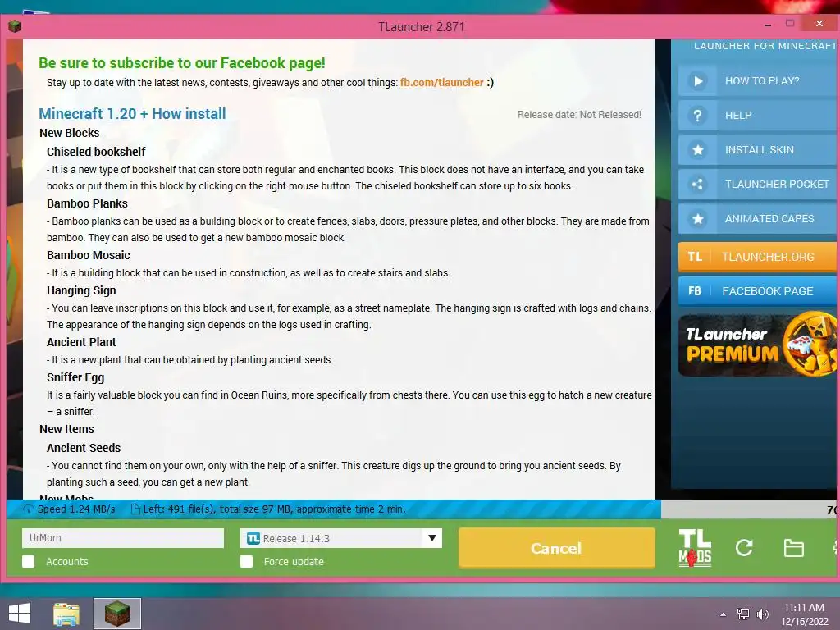Click the Sniffer Egg heading
The image size is (840, 630).
[x=75, y=377]
